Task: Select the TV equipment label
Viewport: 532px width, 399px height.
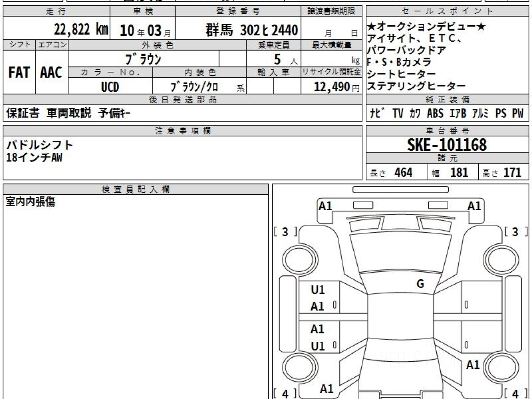Action: click(398, 113)
